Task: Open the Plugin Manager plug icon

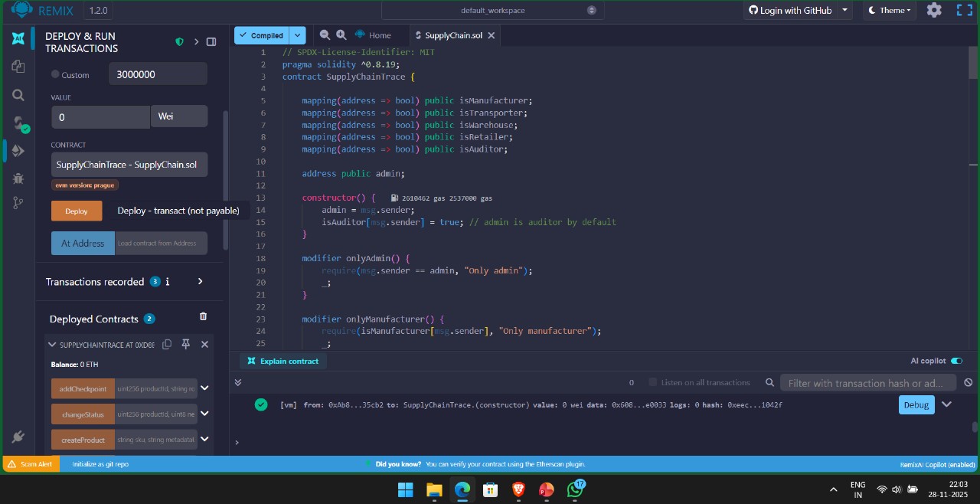Action: (18, 437)
